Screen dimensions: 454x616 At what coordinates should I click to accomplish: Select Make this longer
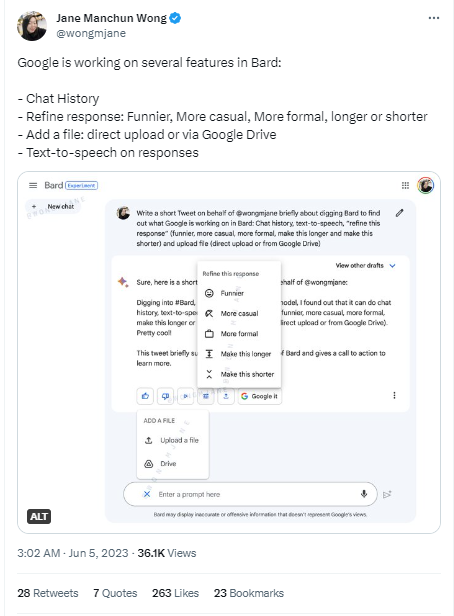point(239,354)
